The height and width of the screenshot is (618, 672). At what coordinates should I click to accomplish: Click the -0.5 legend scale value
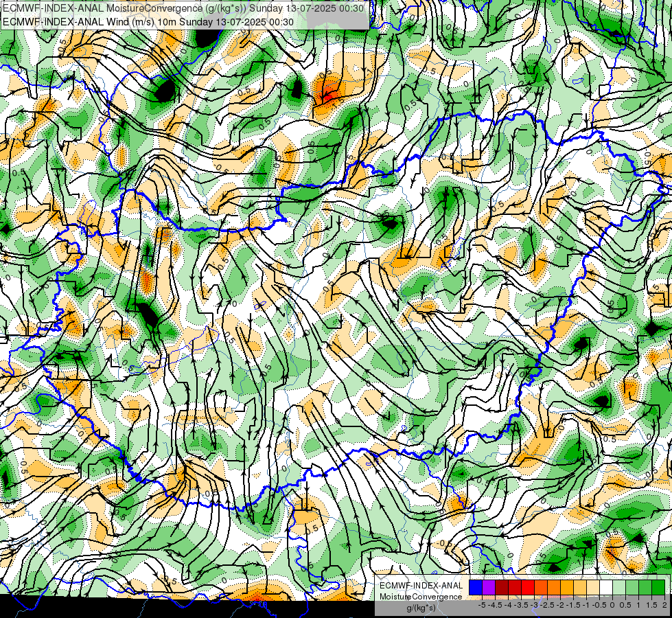click(x=599, y=605)
